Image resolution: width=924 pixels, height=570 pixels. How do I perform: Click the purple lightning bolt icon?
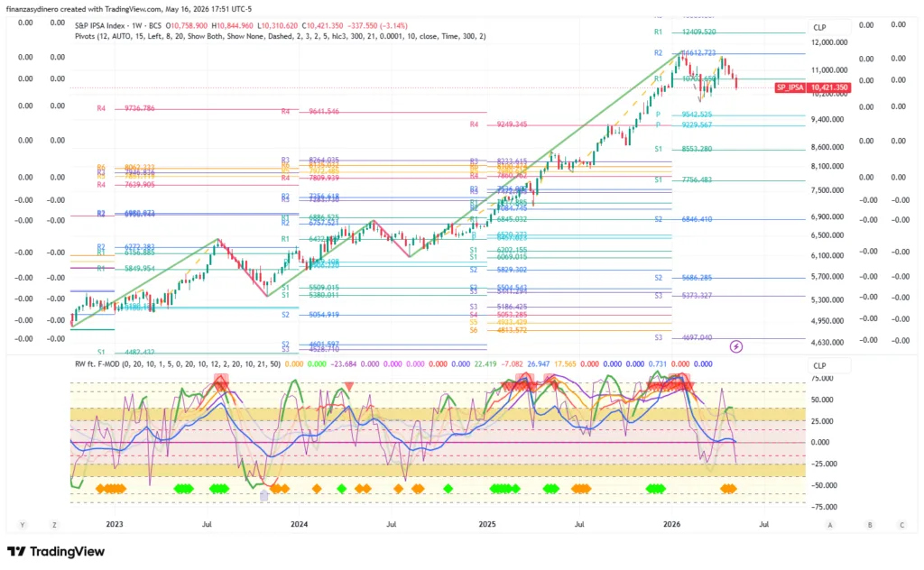tap(736, 347)
